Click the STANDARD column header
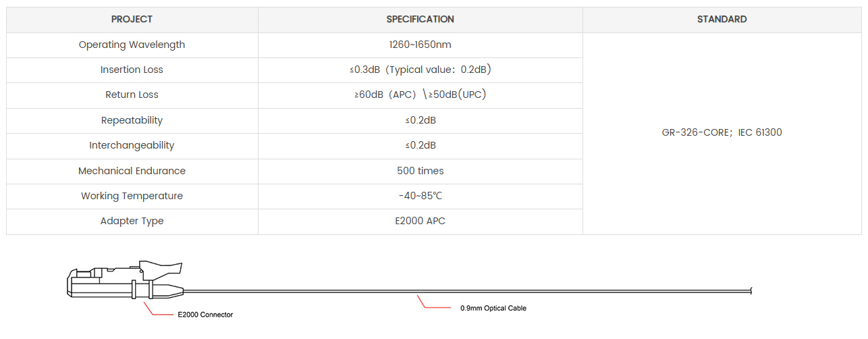 (x=722, y=20)
